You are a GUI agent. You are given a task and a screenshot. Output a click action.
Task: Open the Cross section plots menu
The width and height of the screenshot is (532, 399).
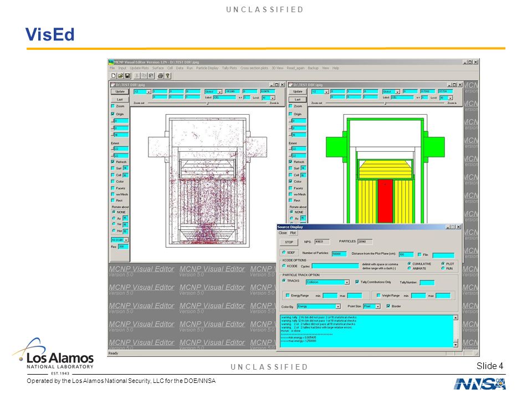(x=254, y=68)
